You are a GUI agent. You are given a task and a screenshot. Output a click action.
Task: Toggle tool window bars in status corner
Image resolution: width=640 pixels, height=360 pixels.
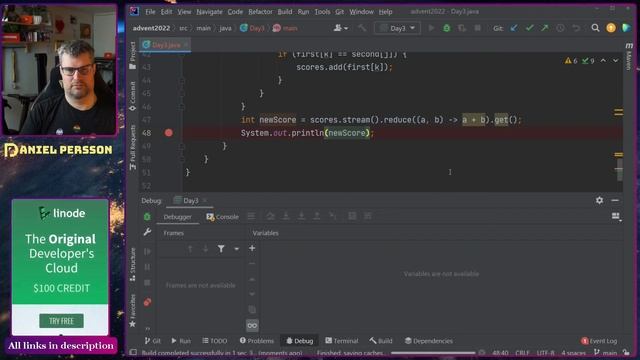pyautogui.click(x=133, y=352)
